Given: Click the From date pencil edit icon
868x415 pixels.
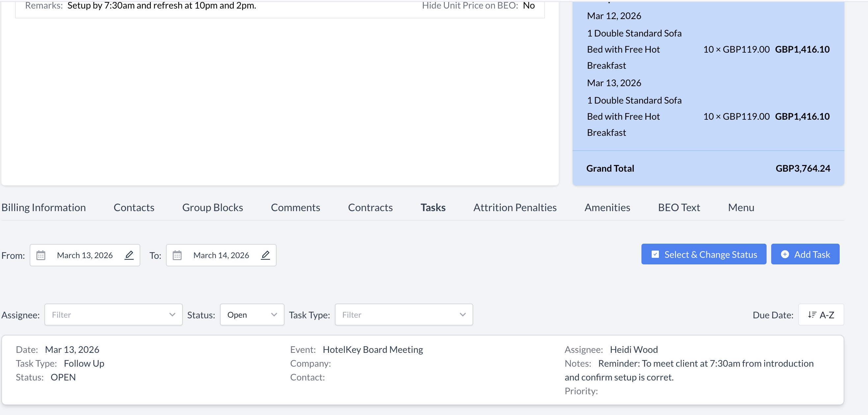Looking at the screenshot, I should tap(129, 255).
